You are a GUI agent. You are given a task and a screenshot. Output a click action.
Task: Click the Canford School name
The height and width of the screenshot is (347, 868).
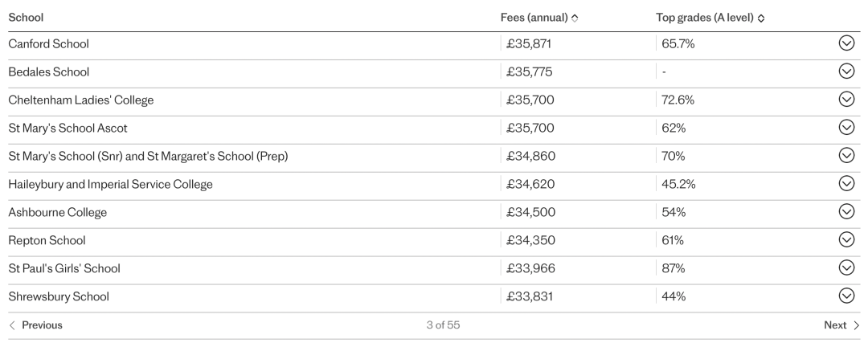49,43
